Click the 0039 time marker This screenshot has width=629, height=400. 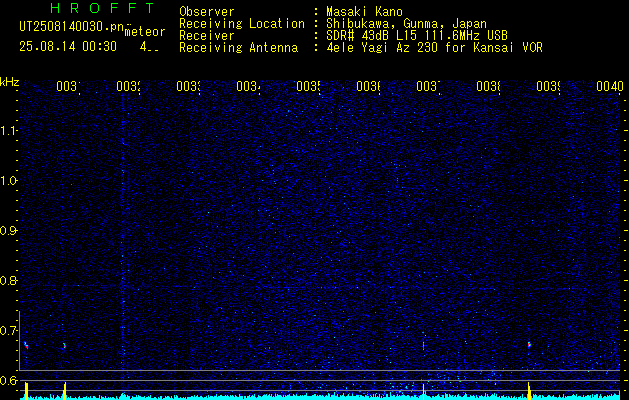click(x=548, y=86)
